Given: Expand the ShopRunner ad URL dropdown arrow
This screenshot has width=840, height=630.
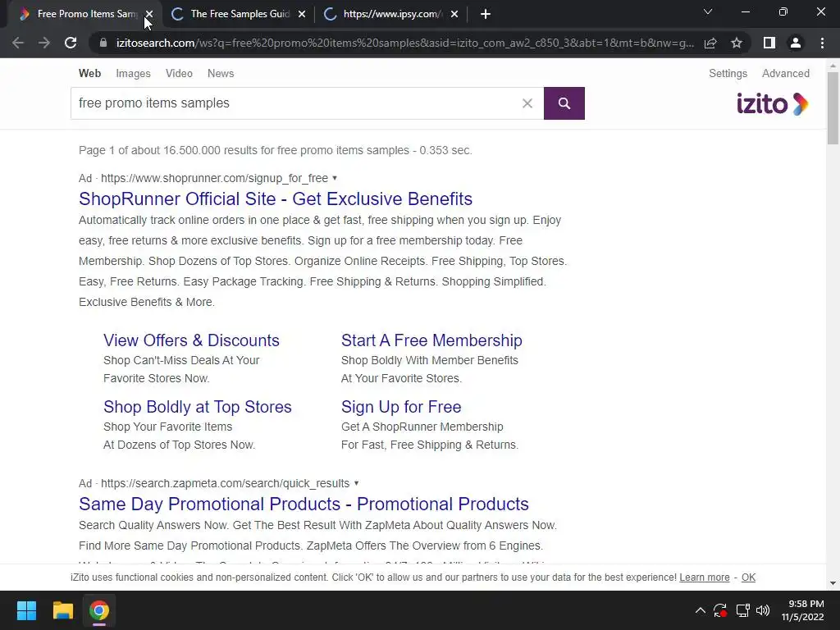Looking at the screenshot, I should pyautogui.click(x=335, y=178).
